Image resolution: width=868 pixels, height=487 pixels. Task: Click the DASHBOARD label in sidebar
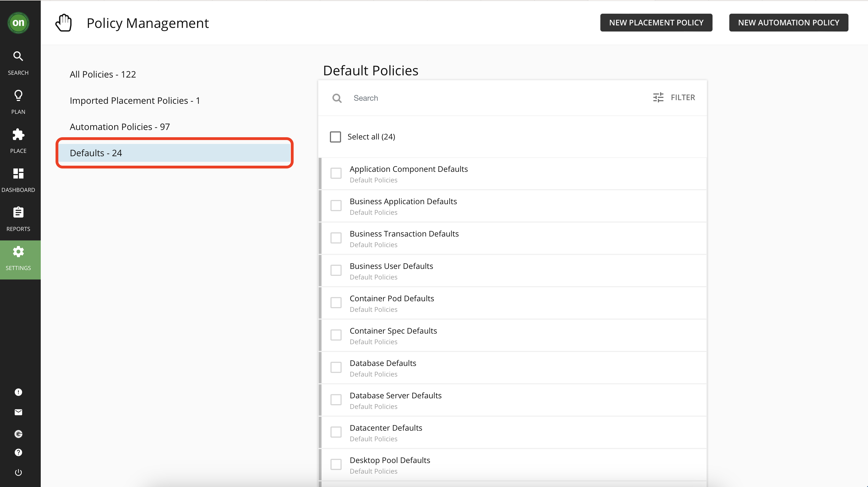click(18, 190)
